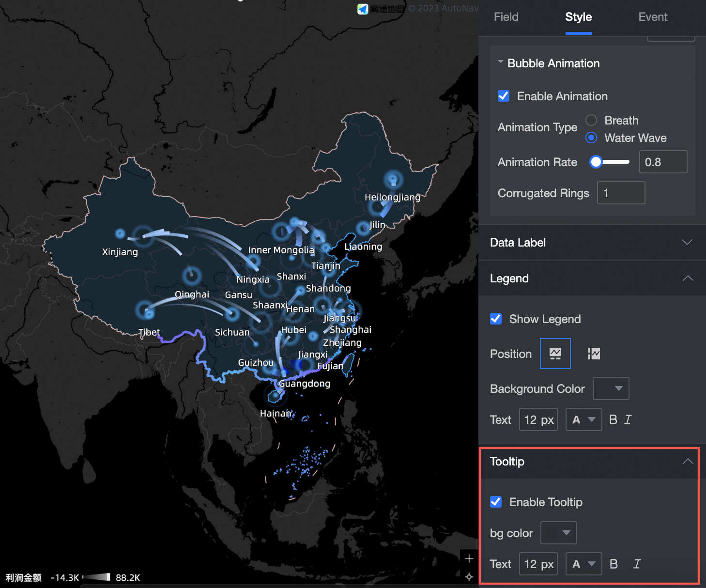Click the Corrugated Rings value field

pyautogui.click(x=620, y=193)
